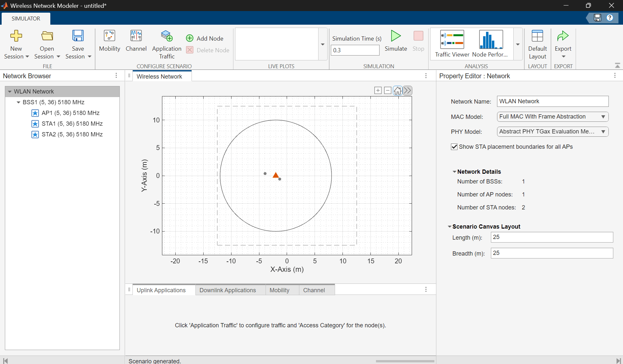
Task: Switch to the Downlink Applications tab
Action: pos(228,290)
